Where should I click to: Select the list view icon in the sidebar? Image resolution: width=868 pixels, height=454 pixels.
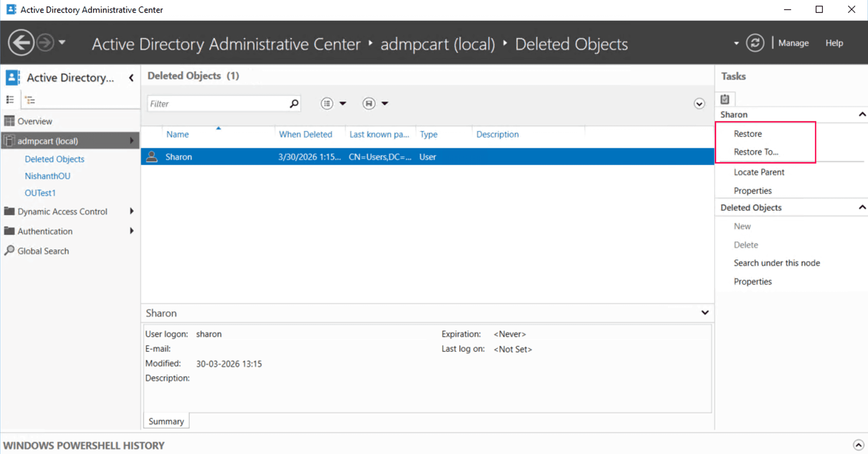[10, 99]
